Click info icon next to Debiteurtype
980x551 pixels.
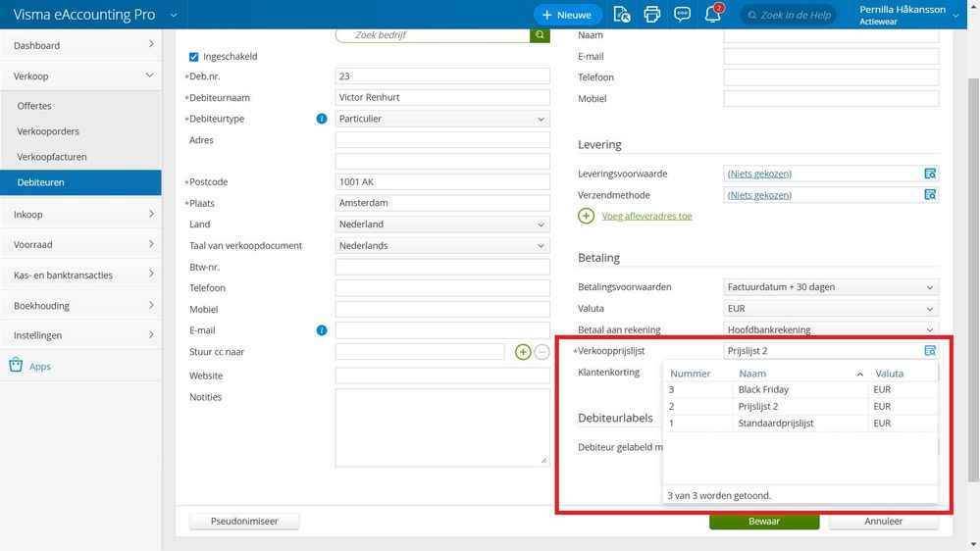(321, 119)
